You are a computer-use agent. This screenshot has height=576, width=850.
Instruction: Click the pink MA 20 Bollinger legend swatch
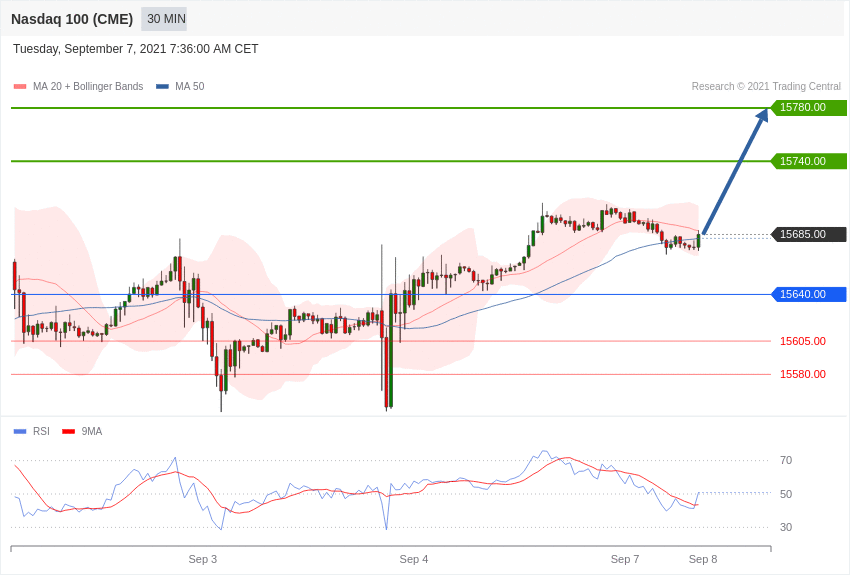point(20,87)
